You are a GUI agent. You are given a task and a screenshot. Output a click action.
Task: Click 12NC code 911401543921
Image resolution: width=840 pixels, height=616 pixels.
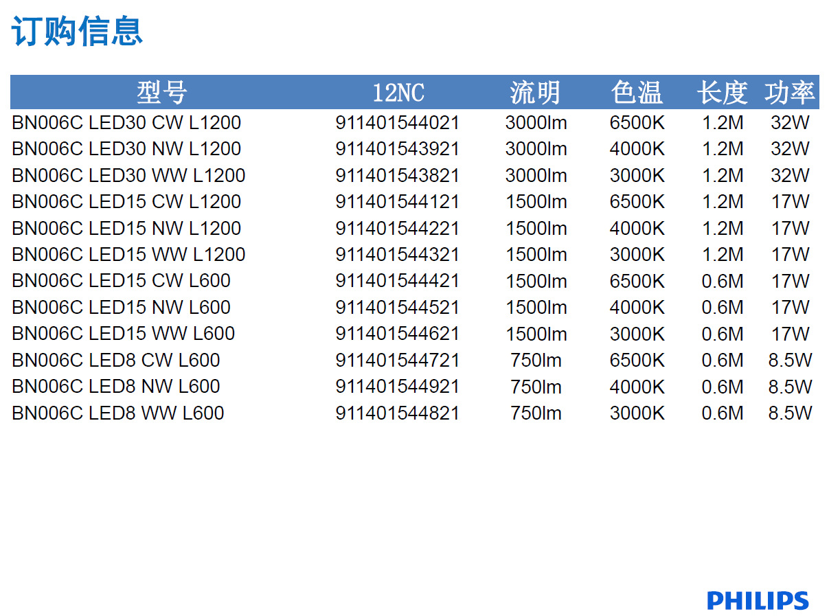397,149
